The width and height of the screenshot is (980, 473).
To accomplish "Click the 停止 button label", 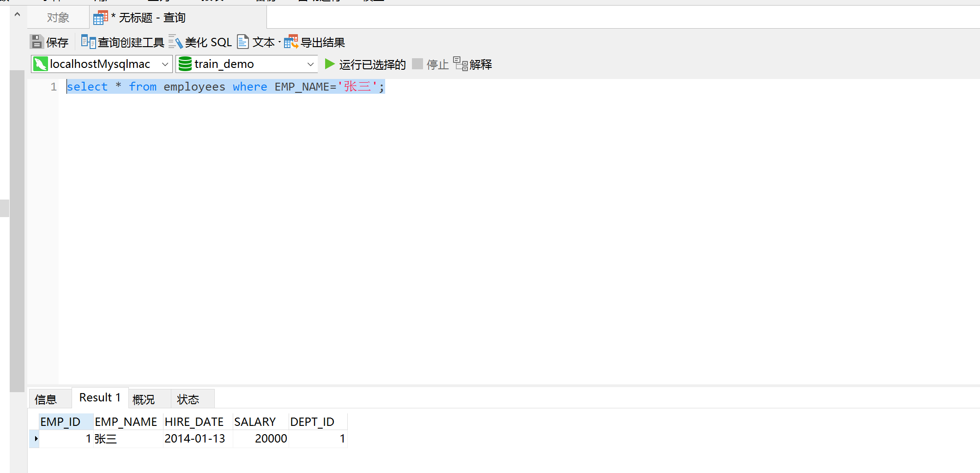I will pos(438,64).
